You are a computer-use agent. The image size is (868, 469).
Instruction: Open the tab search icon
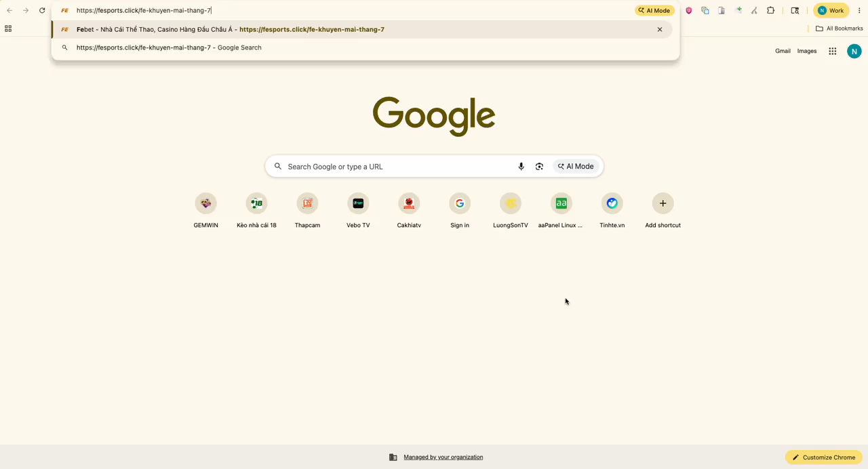795,10
